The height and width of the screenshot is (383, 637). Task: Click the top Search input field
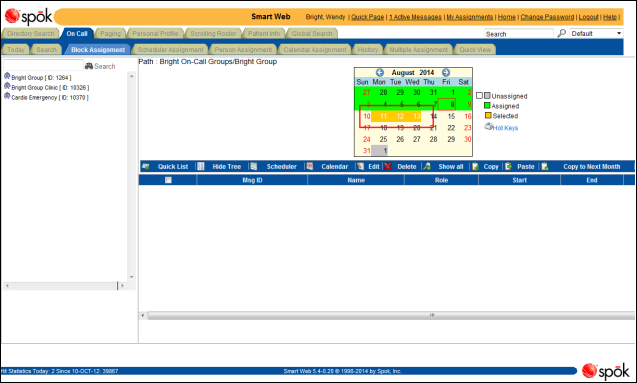[x=519, y=34]
